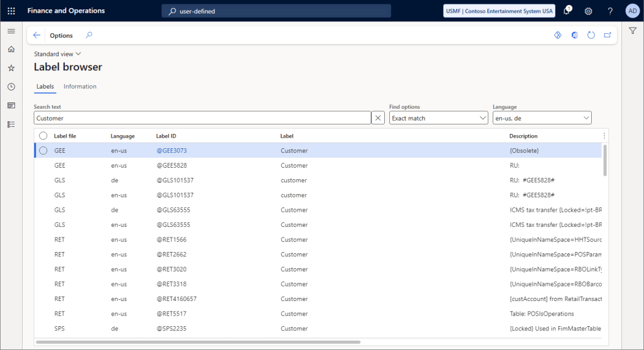Go to Home in sidebar
Screen dimensions: 644x350
click(x=11, y=49)
